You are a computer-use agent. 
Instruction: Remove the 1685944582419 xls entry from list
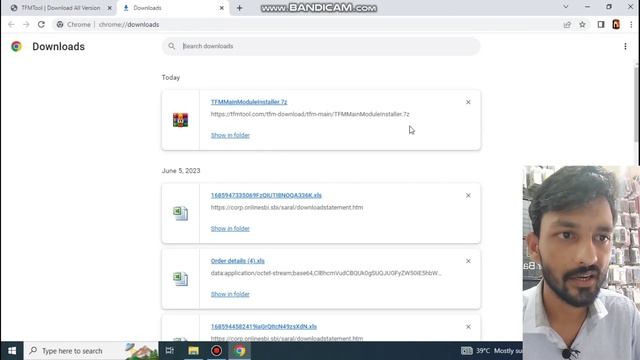coord(468,327)
